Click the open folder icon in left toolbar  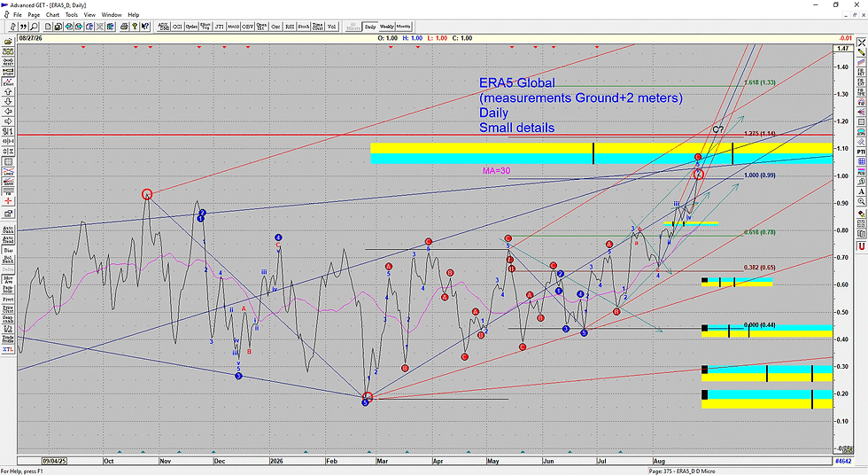pyautogui.click(x=8, y=42)
